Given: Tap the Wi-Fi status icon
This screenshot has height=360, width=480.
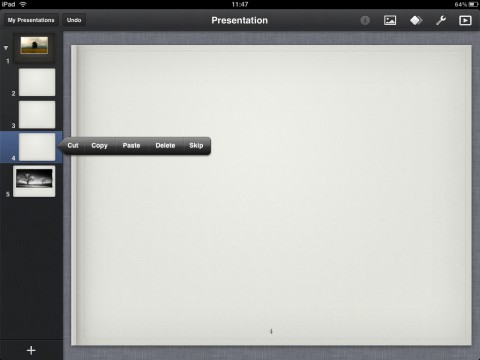Looking at the screenshot, I should tap(23, 4).
